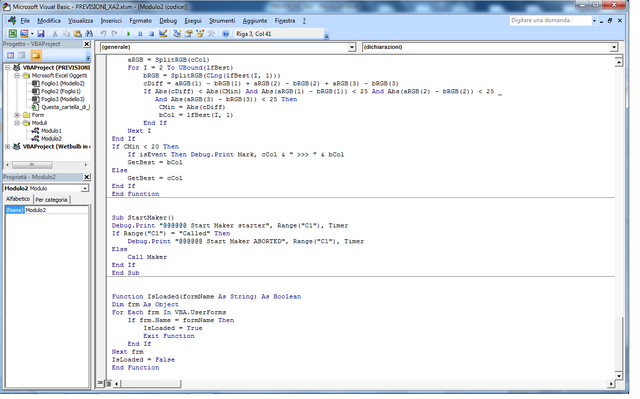Close the Proprietà - Modulo2 panel
The height and width of the screenshot is (399, 640).
point(87,177)
